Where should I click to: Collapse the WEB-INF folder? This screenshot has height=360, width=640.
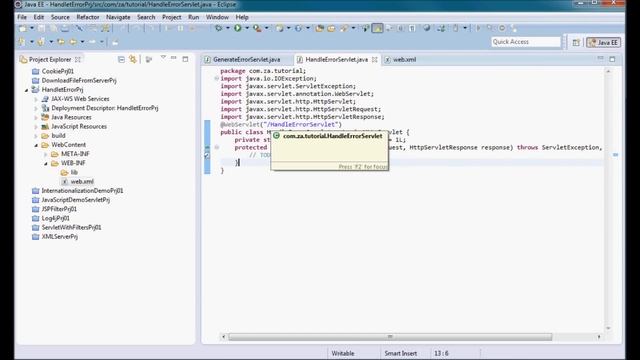(46, 163)
